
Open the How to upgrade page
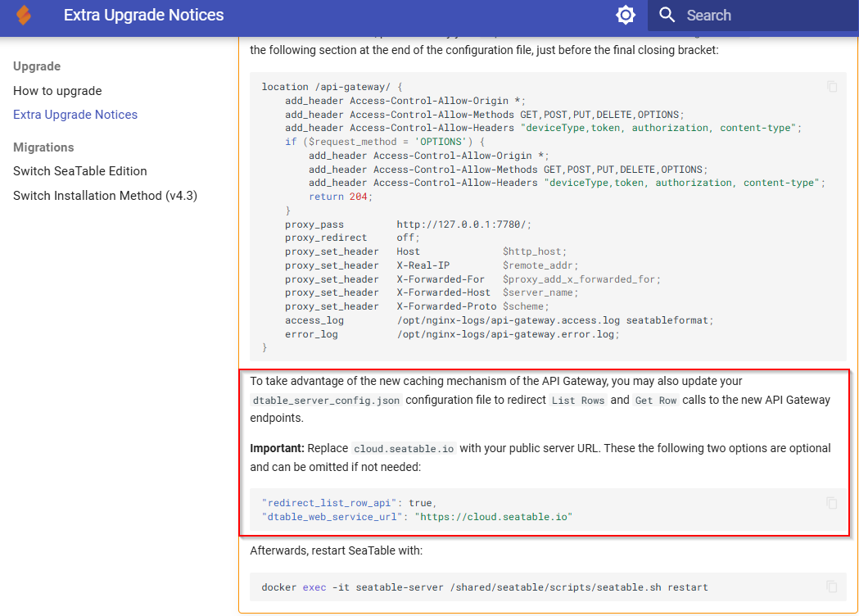click(57, 91)
